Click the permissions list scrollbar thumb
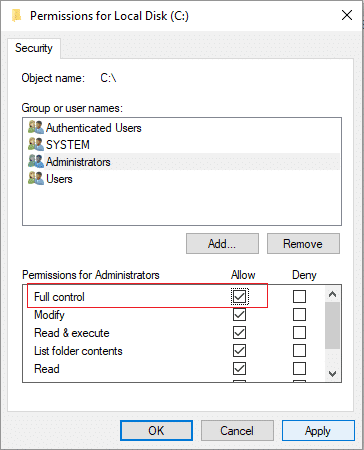Image resolution: width=364 pixels, height=450 pixels. click(x=332, y=325)
